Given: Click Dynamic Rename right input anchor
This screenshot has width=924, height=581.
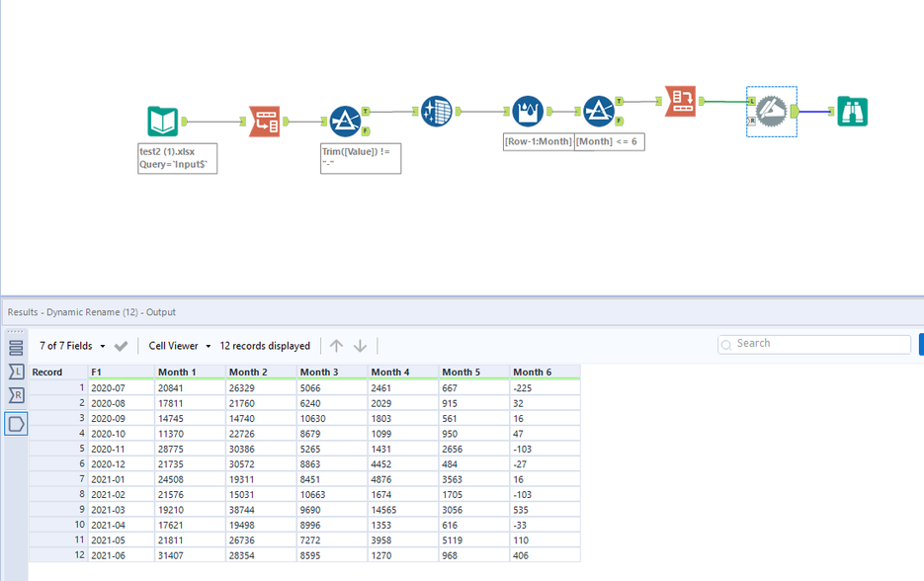Looking at the screenshot, I should pos(751,121).
